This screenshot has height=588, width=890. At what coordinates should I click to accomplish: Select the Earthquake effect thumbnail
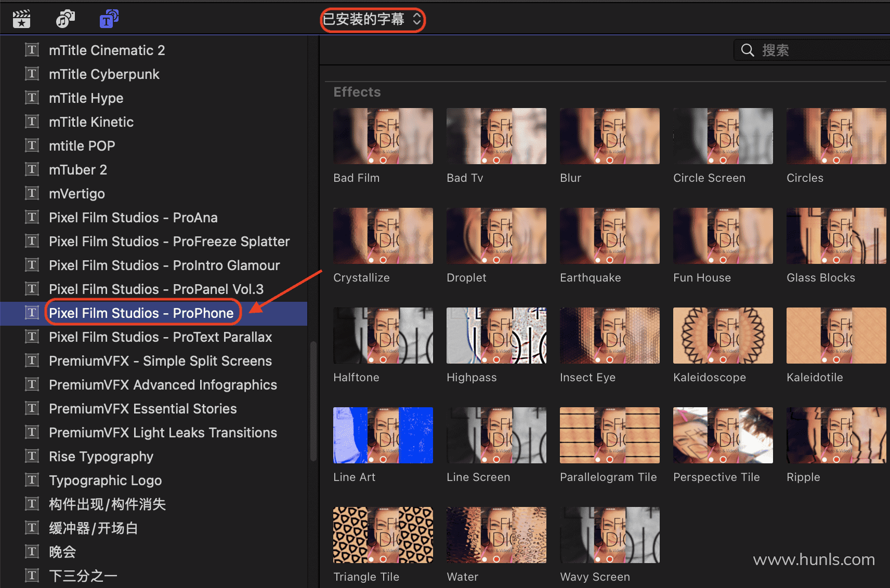(610, 236)
